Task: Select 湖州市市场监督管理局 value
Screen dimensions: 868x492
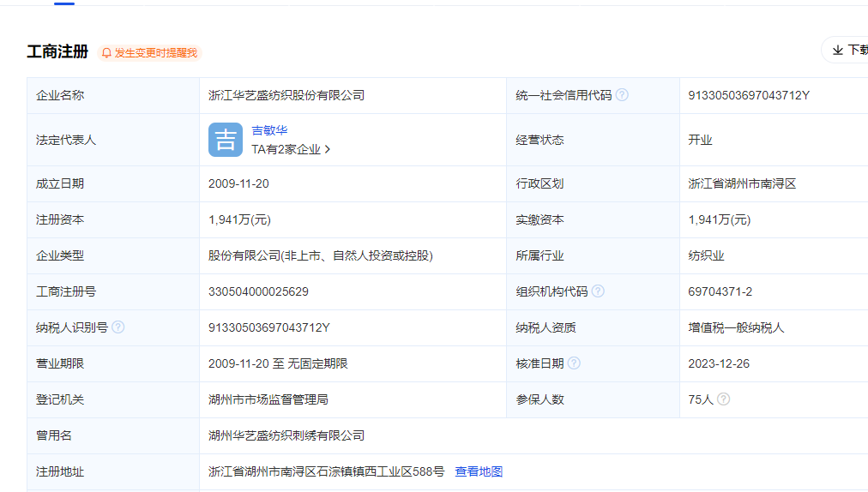Action: [x=268, y=399]
